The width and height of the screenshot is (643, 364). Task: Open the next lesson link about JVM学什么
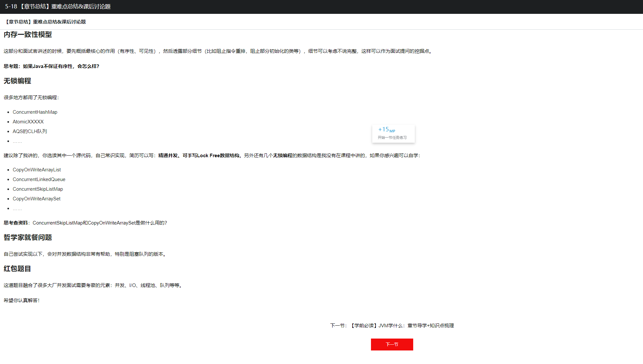coord(402,326)
